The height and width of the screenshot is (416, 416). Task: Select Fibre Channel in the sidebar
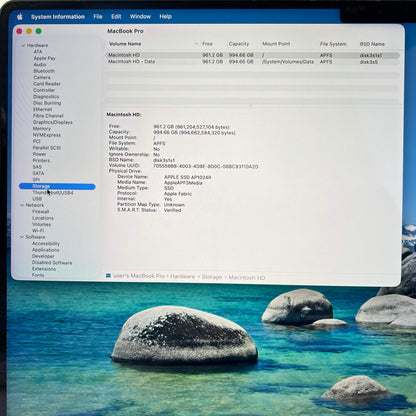pos(48,116)
